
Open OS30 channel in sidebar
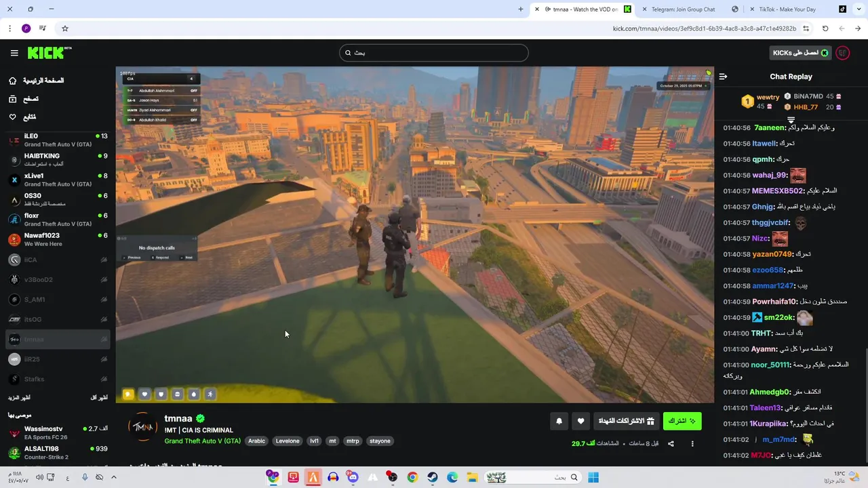[58, 199]
